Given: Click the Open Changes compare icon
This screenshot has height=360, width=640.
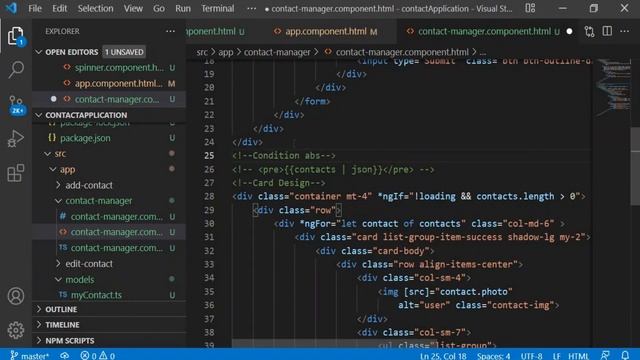Looking at the screenshot, I should pos(589,31).
